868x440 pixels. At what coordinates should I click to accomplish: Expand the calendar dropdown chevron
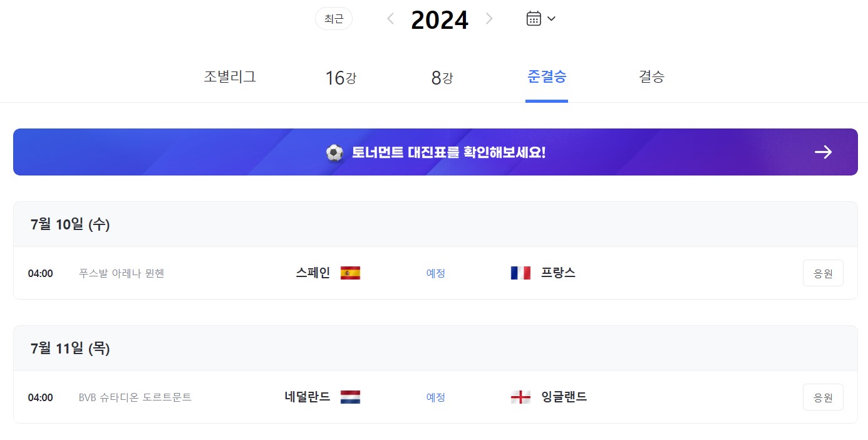pos(550,18)
